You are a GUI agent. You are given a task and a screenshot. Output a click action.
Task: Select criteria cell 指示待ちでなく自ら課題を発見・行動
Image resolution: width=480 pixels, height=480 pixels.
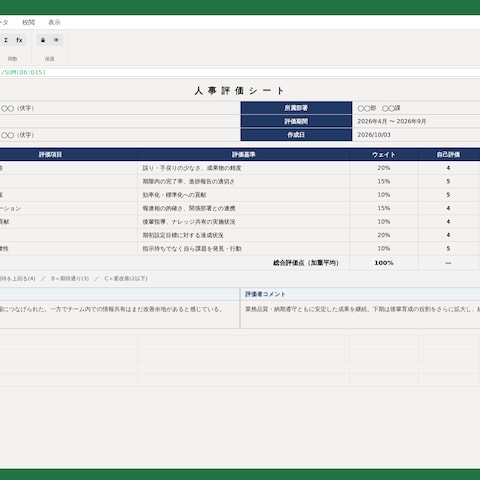pos(244,249)
